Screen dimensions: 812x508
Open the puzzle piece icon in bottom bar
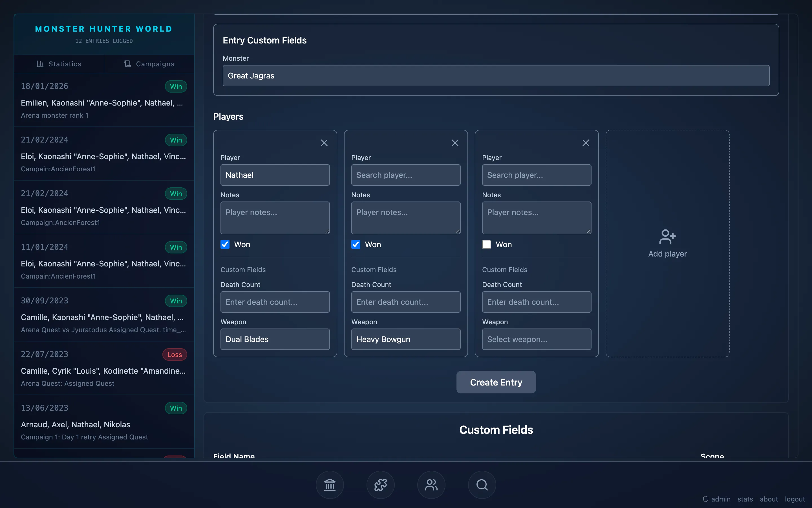tap(381, 485)
